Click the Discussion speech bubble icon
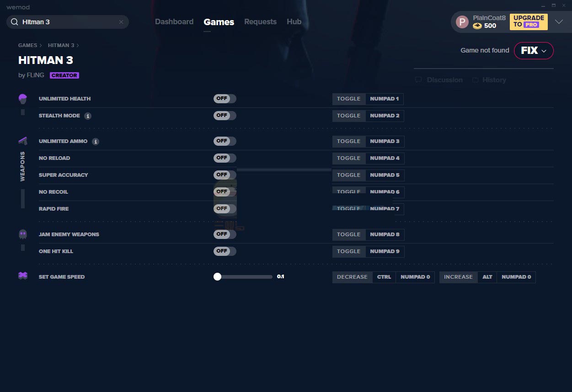 [x=418, y=80]
